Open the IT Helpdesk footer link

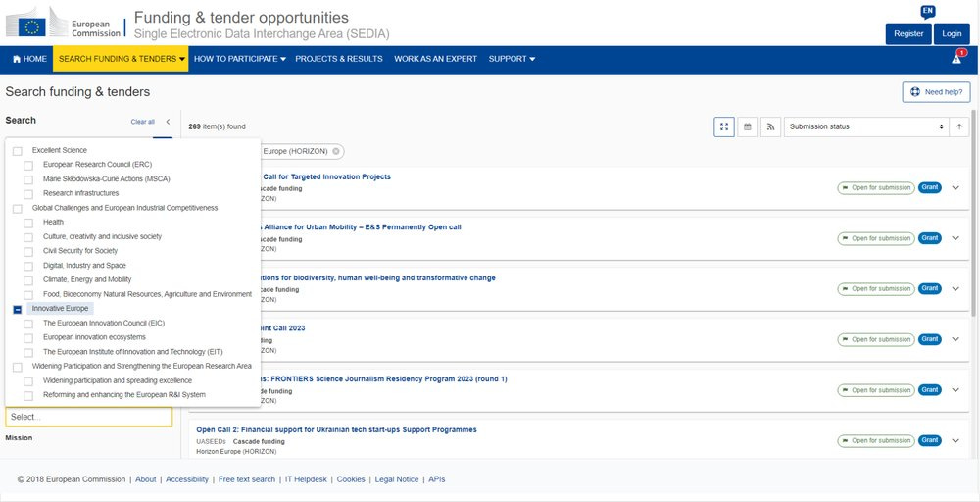click(x=306, y=479)
